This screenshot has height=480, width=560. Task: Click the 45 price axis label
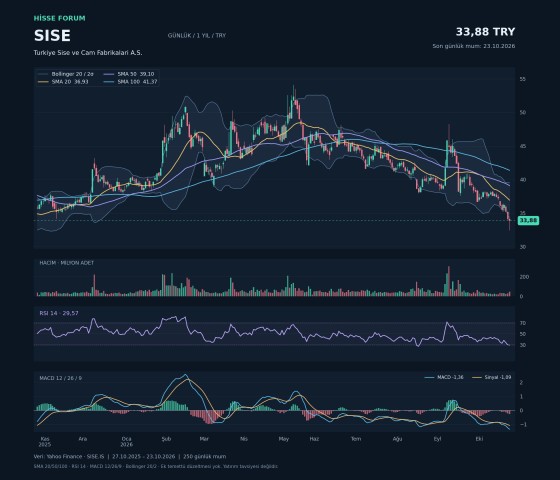(522, 146)
